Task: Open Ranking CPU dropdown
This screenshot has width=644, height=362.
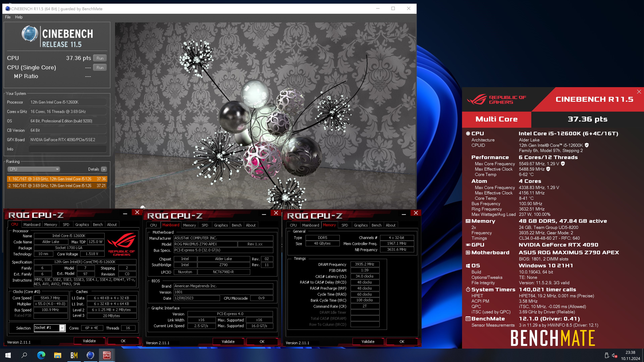Action: (x=34, y=169)
